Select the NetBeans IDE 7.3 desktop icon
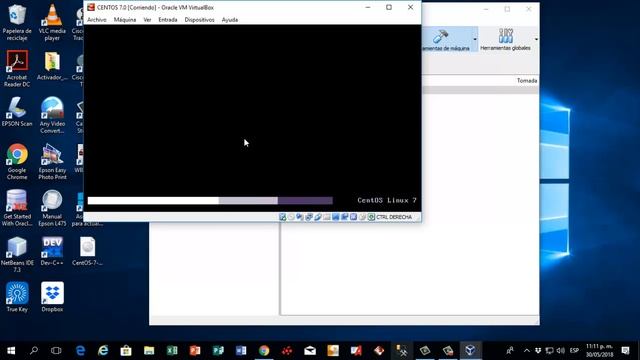 pyautogui.click(x=17, y=254)
